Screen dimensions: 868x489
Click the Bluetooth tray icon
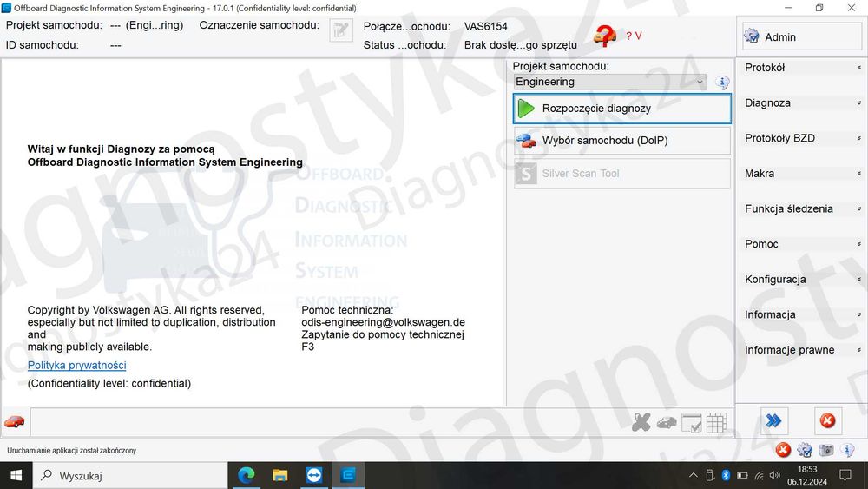coord(726,475)
